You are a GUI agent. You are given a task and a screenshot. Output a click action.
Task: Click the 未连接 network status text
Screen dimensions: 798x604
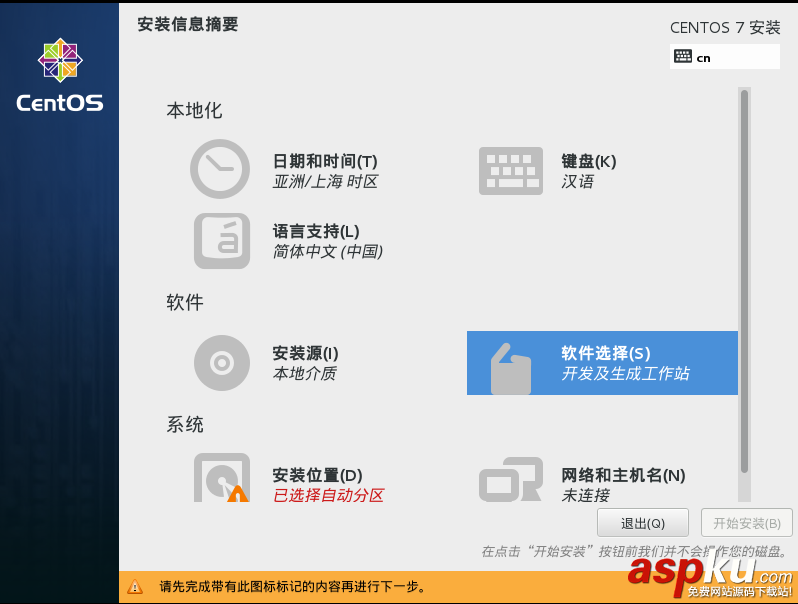coord(585,495)
